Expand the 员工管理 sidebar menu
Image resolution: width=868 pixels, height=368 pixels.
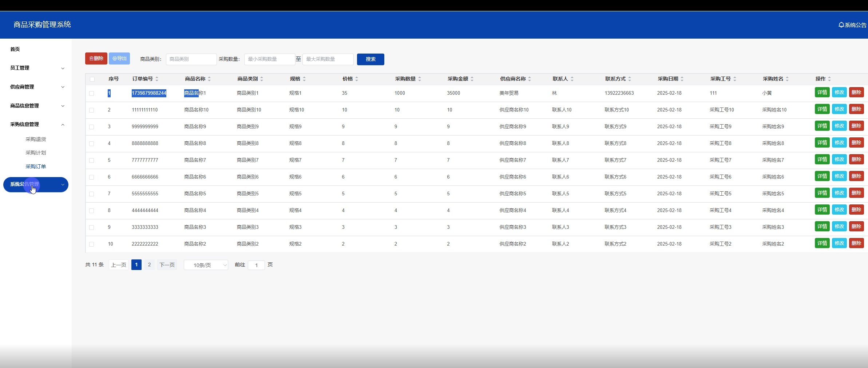[36, 68]
